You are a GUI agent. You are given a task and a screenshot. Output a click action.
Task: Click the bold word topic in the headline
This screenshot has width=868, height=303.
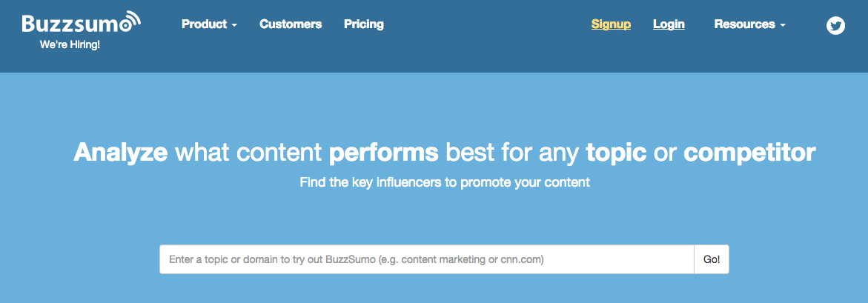(614, 153)
